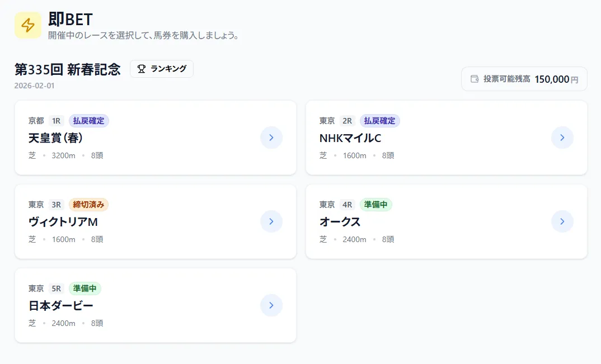601x364 pixels.
Task: Click the chevron arrow on the NHKマイルC card
Action: 562,138
